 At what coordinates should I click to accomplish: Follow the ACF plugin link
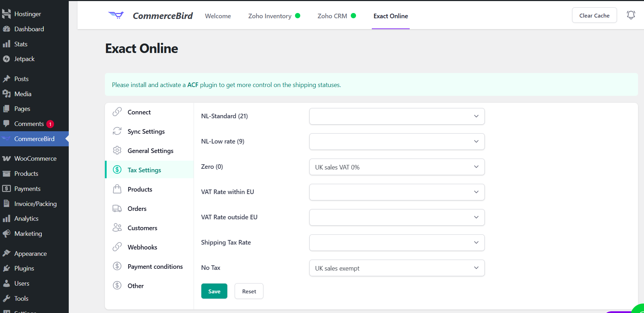point(193,85)
